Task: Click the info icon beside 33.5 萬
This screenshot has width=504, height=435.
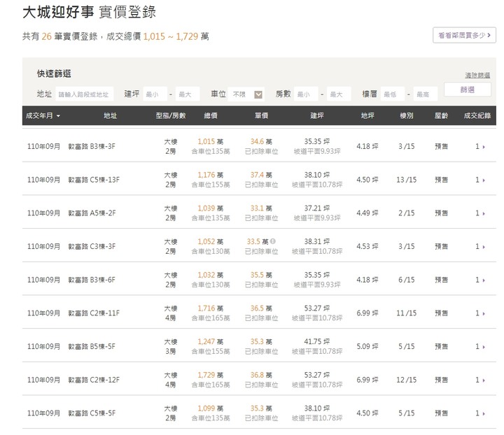Action: (x=272, y=241)
